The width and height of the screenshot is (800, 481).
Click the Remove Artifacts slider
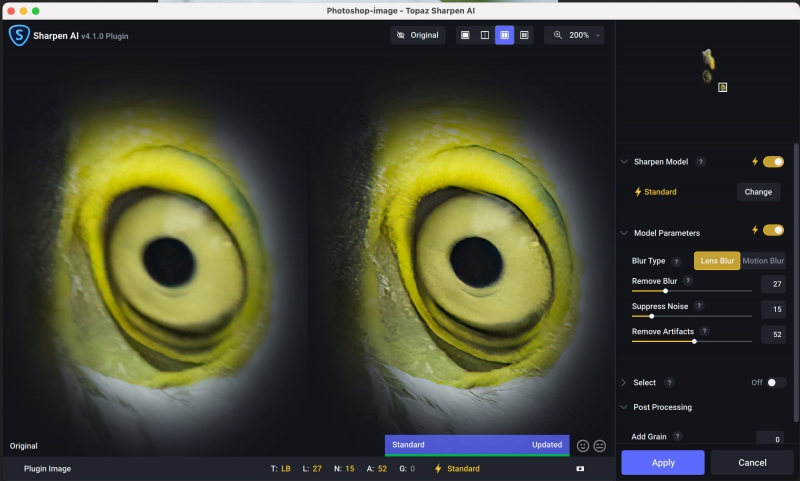coord(691,341)
